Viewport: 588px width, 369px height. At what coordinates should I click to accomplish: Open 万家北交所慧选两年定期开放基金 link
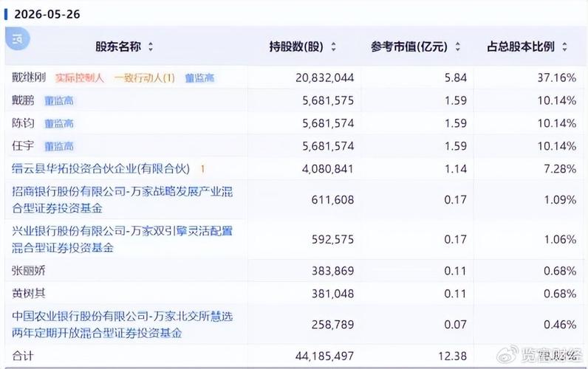tap(122, 325)
